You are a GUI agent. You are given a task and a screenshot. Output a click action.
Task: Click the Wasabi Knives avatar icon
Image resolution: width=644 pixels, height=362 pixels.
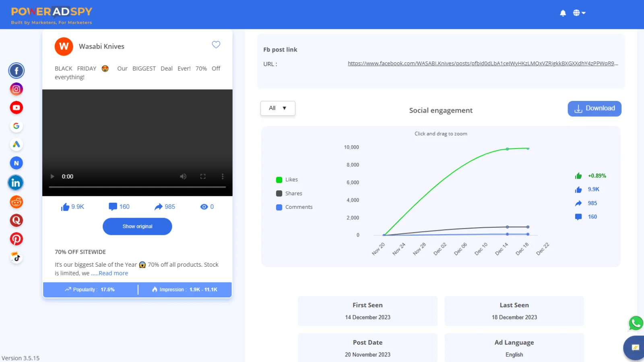click(64, 47)
